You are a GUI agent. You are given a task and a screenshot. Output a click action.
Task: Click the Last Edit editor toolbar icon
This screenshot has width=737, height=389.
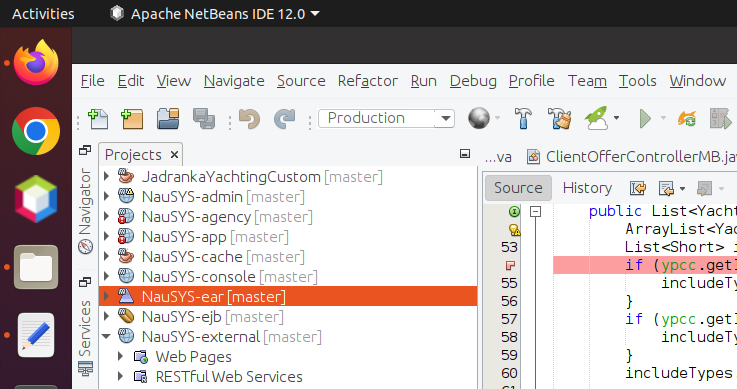coord(638,188)
